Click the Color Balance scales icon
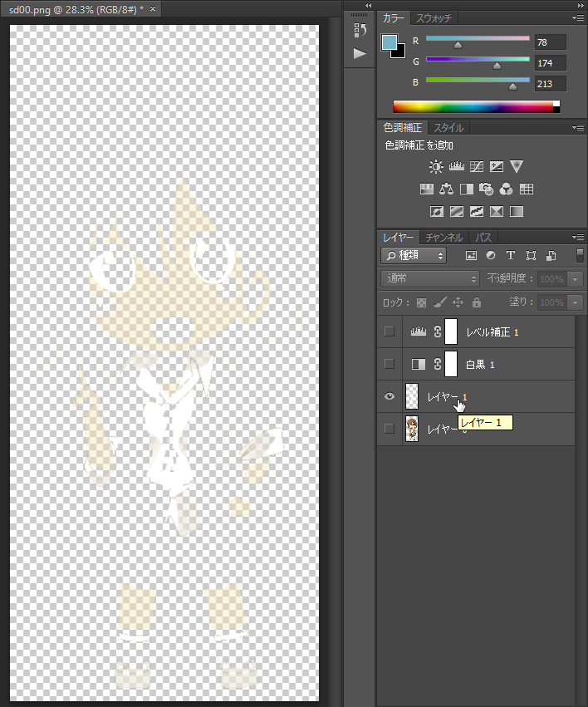The image size is (588, 707). [x=446, y=189]
